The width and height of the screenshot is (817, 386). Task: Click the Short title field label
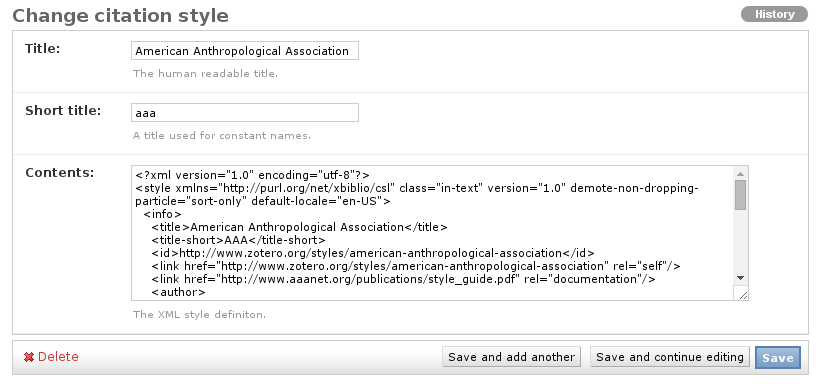click(63, 110)
